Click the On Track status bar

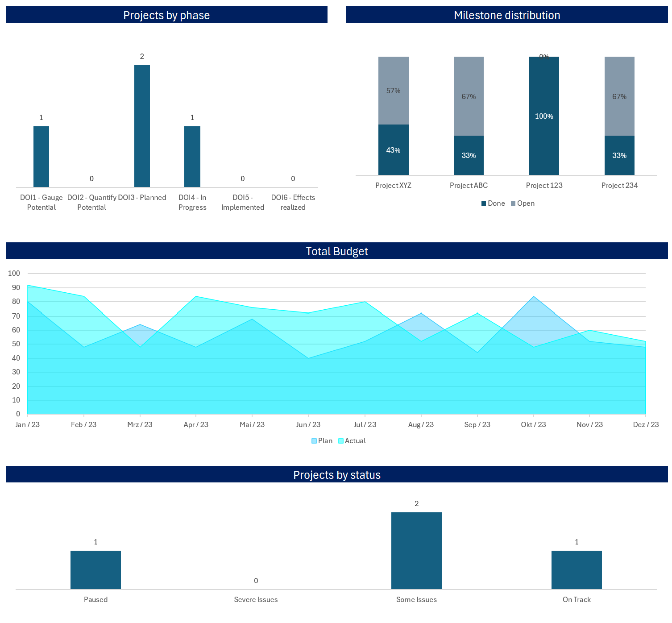[577, 569]
